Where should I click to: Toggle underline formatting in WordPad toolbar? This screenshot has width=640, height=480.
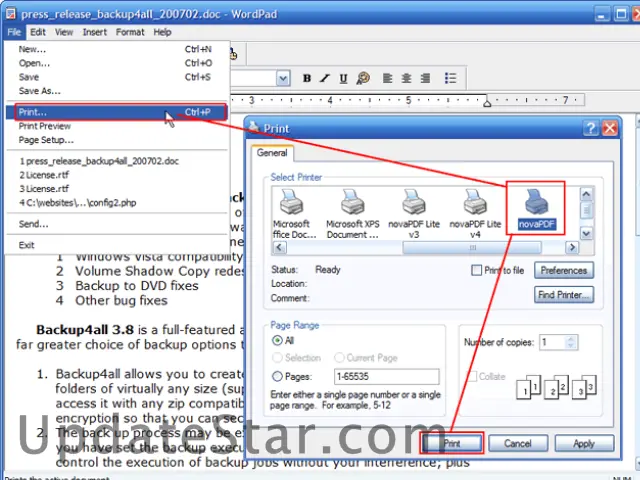click(343, 78)
